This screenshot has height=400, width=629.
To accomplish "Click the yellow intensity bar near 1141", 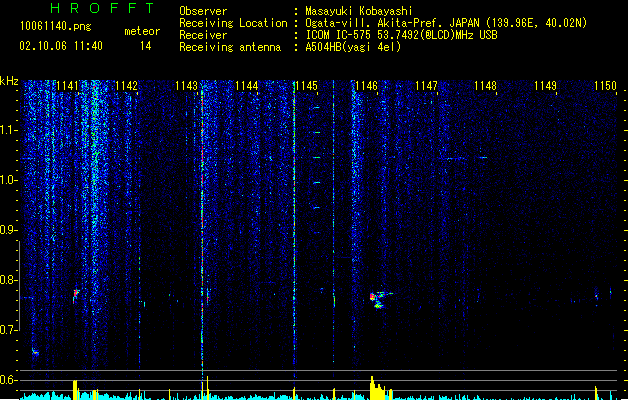I will point(75,389).
